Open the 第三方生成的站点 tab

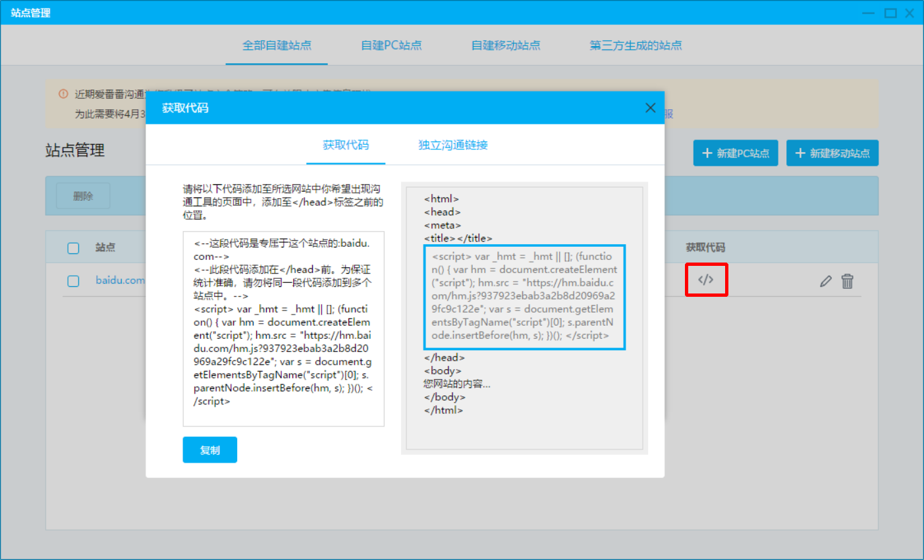(636, 45)
